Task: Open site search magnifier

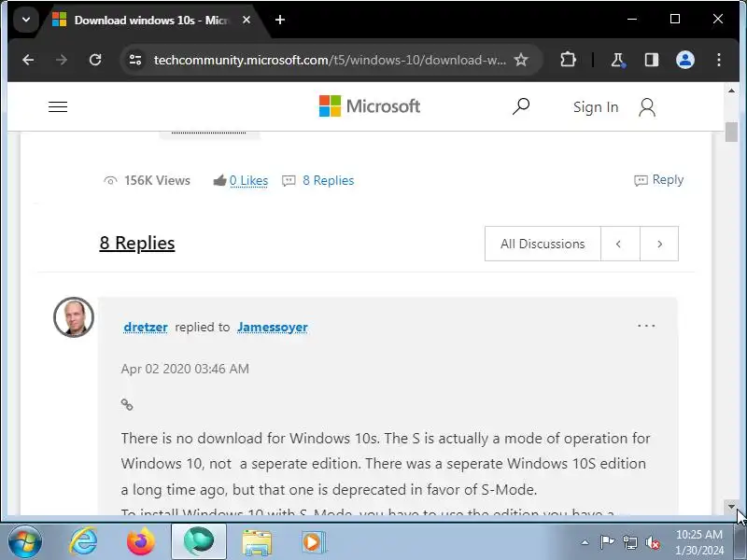Action: click(x=521, y=106)
